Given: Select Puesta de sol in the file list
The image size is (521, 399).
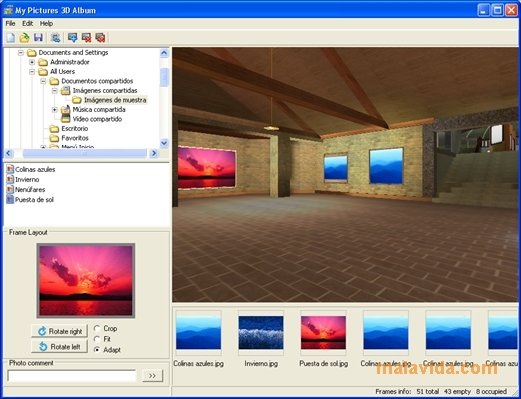Looking at the screenshot, I should (34, 199).
